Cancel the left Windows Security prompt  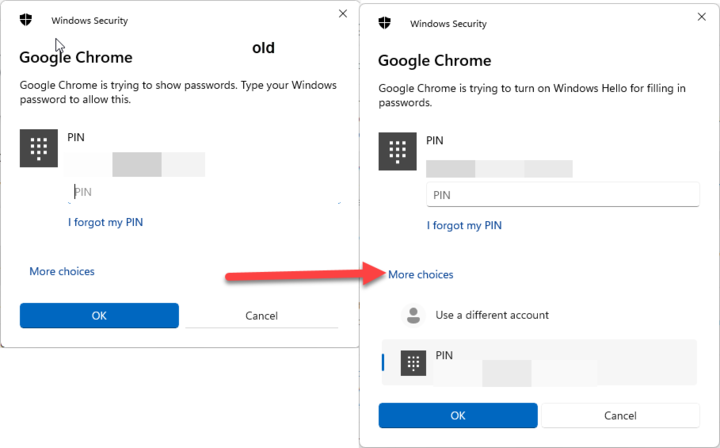[261, 315]
